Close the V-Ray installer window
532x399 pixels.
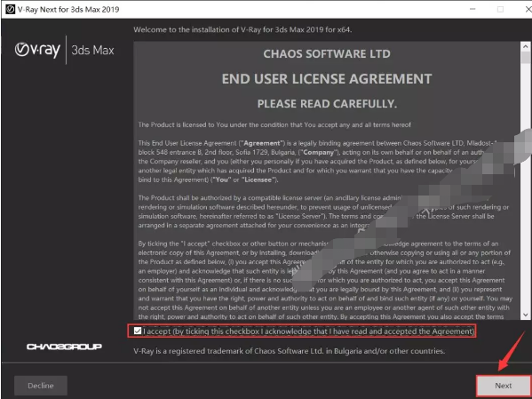(x=528, y=9)
